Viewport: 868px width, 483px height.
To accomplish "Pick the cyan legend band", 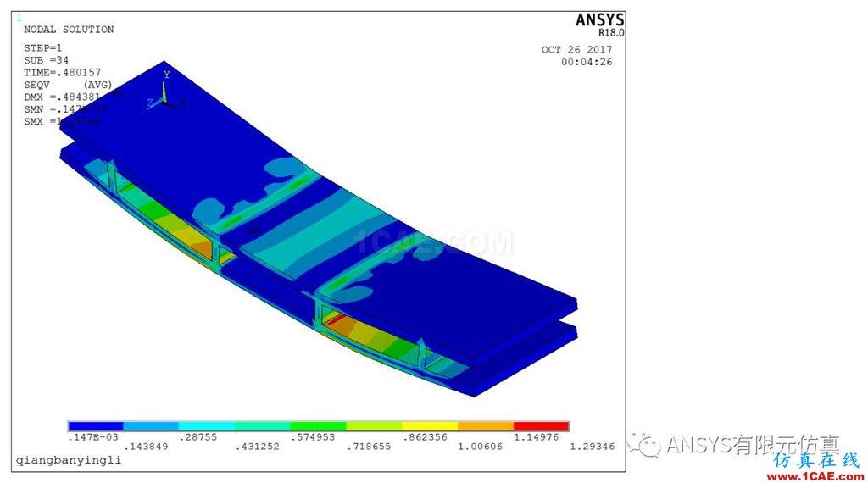I will (x=207, y=426).
